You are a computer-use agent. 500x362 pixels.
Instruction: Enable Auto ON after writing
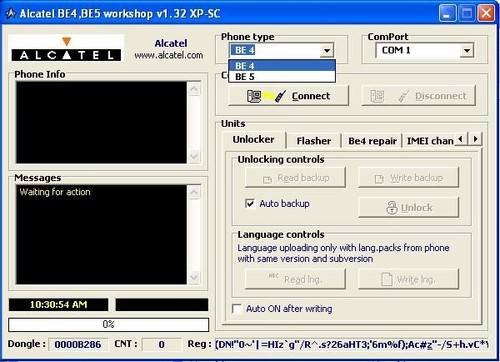point(237,309)
